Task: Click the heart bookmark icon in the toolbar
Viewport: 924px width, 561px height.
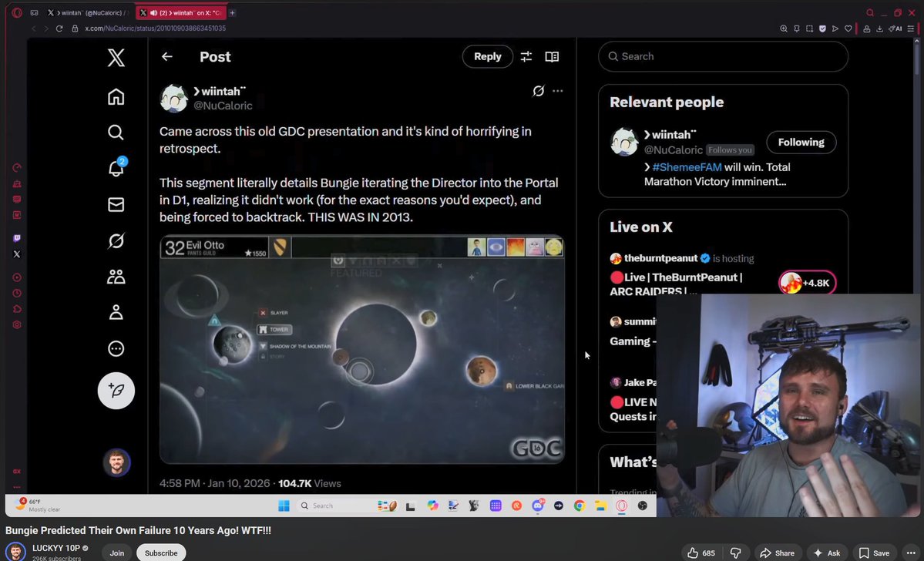Action: click(848, 29)
